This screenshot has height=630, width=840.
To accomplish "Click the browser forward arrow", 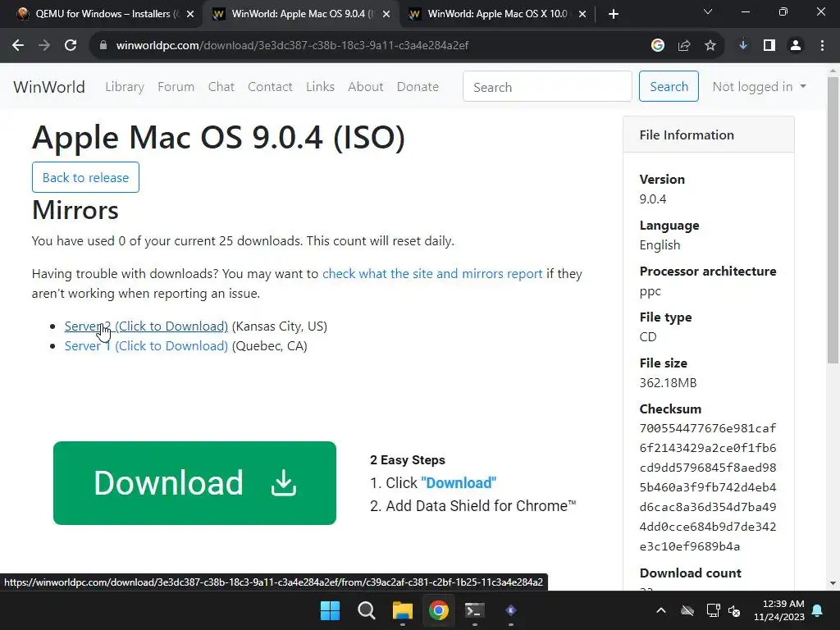I will point(44,46).
